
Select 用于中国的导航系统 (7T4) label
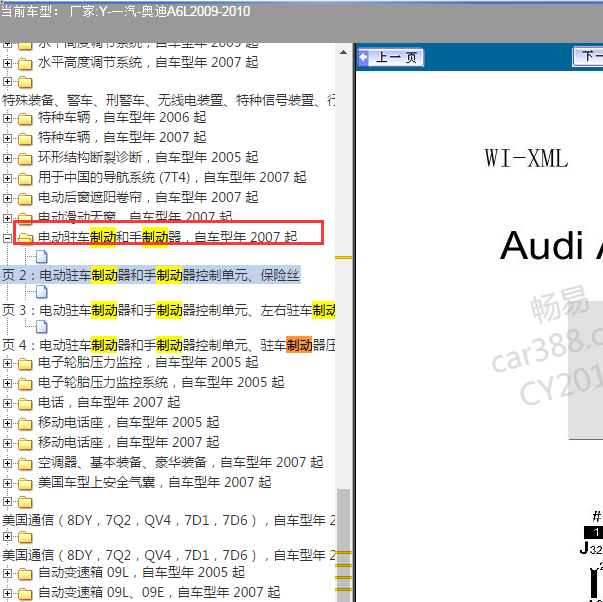click(x=172, y=177)
